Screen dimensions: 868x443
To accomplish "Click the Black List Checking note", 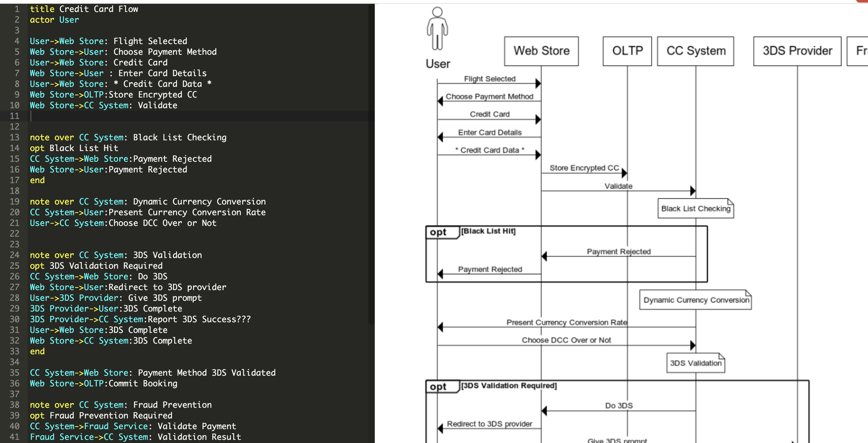I will tap(695, 208).
